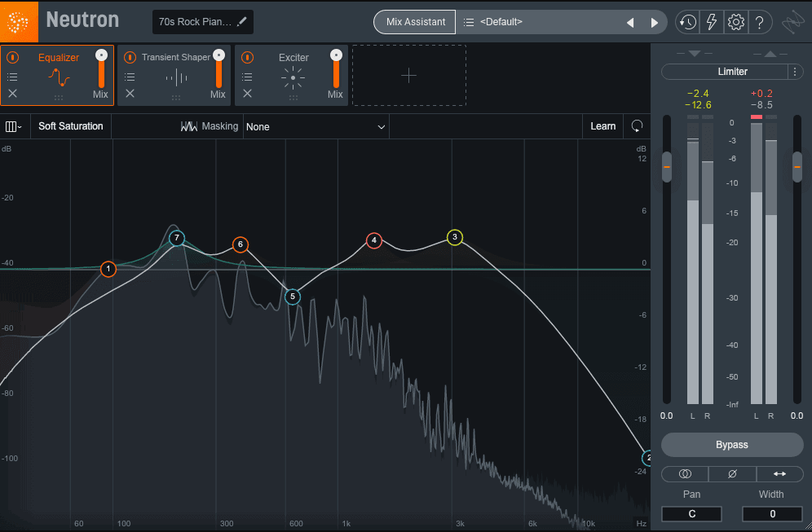Enable the Masking meter
Screen dimensions: 812x532
(210, 126)
